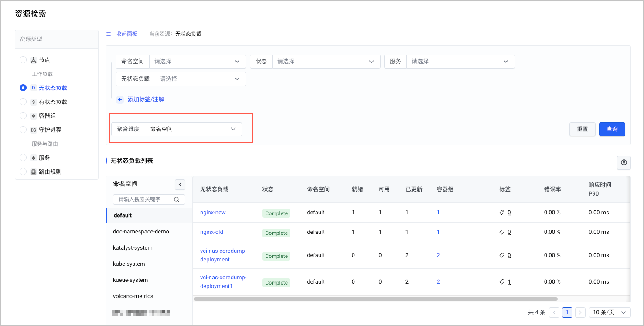Open the 聚合维度 dropdown

tap(193, 129)
